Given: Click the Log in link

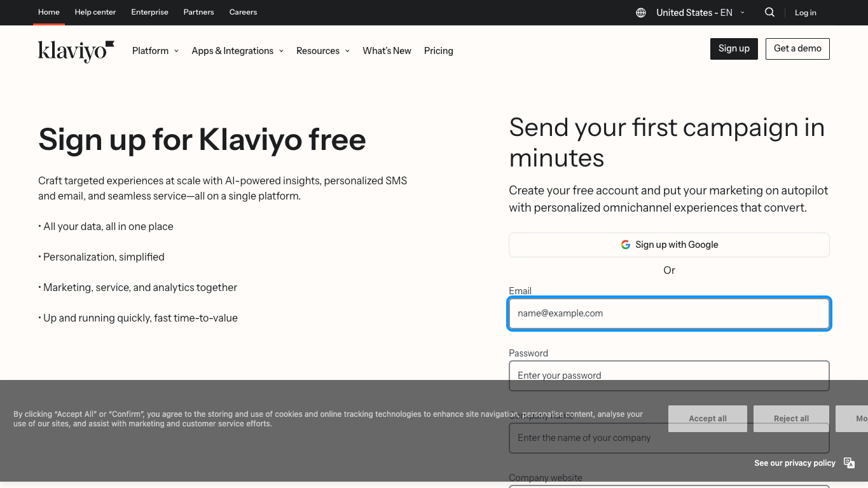Looking at the screenshot, I should (806, 13).
